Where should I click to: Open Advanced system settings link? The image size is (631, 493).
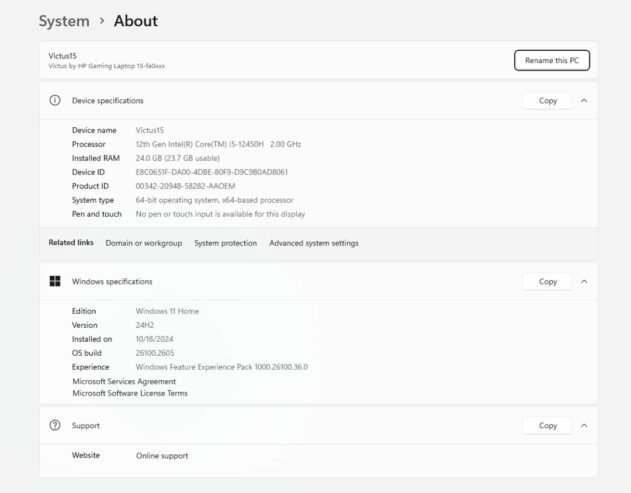click(x=314, y=243)
